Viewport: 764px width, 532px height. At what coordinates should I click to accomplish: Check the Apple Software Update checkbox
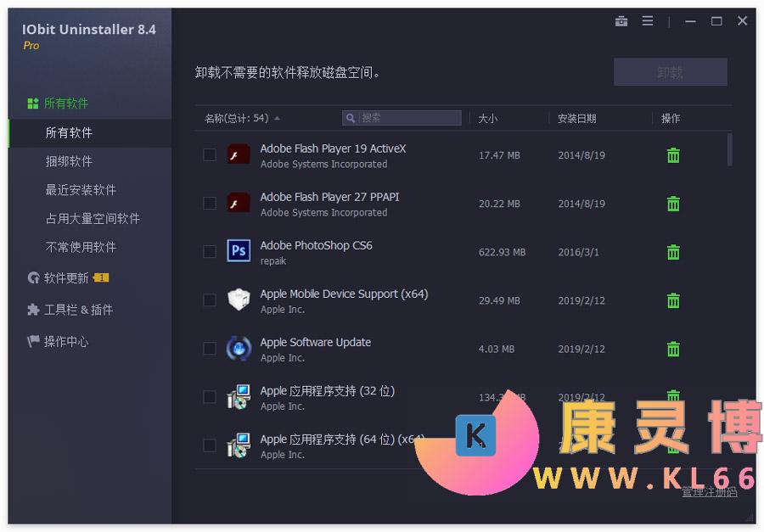click(x=210, y=349)
